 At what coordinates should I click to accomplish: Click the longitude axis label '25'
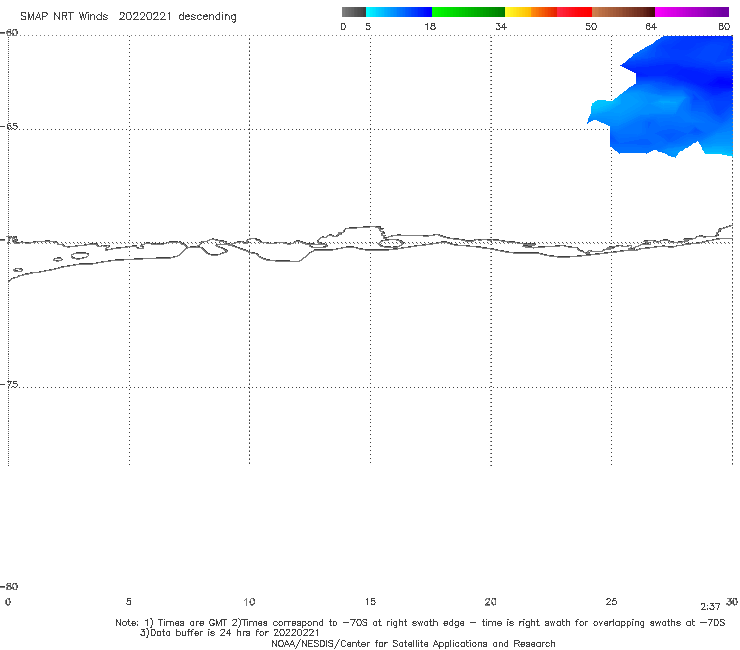tap(611, 601)
